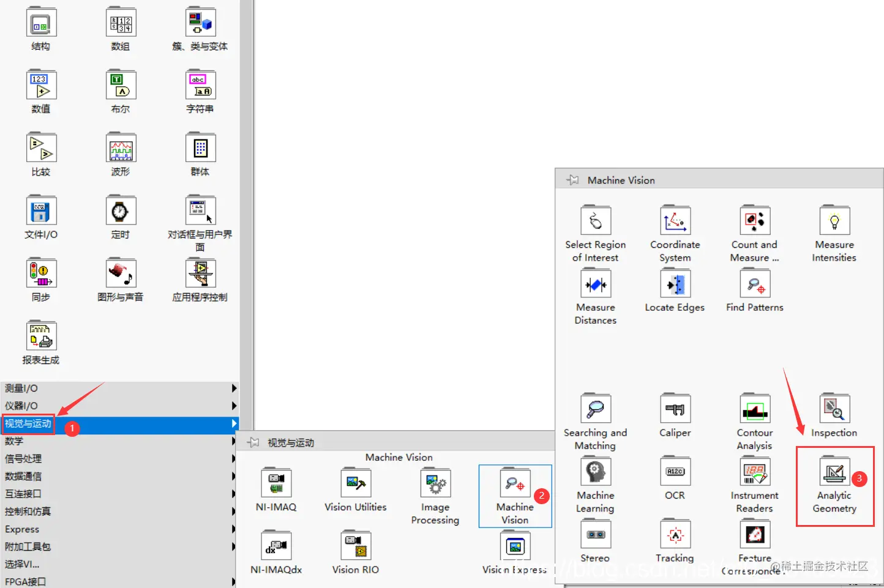The height and width of the screenshot is (588, 884).
Task: Open the 对话框与用户界面 palette icon
Action: 200,211
